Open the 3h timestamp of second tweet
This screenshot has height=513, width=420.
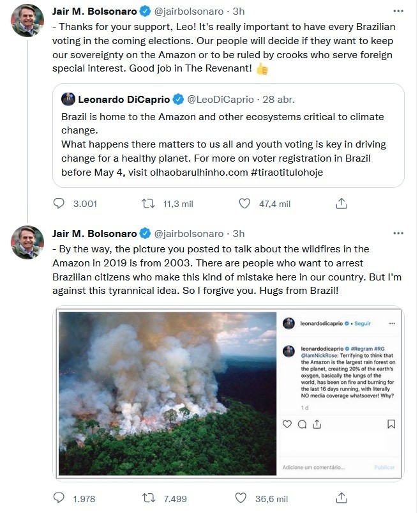click(238, 234)
